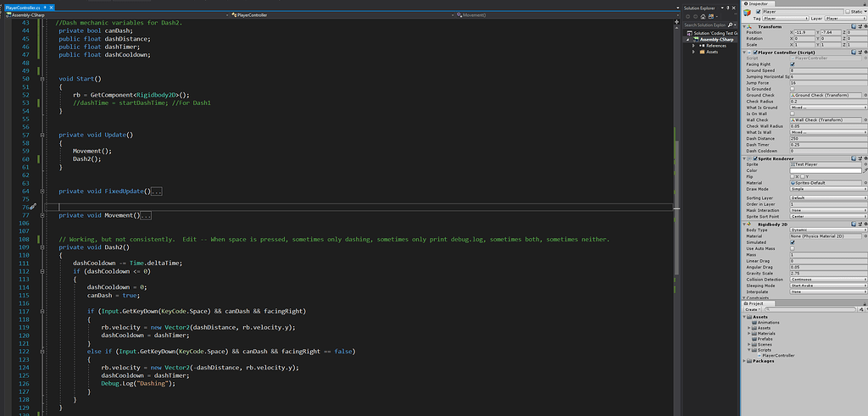This screenshot has width=868, height=416.
Task: Enable the Is Grounded checkbox
Action: (793, 89)
